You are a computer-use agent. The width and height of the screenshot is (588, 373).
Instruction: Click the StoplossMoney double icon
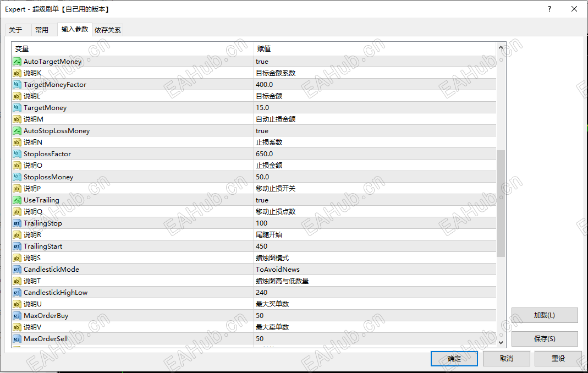(x=17, y=177)
